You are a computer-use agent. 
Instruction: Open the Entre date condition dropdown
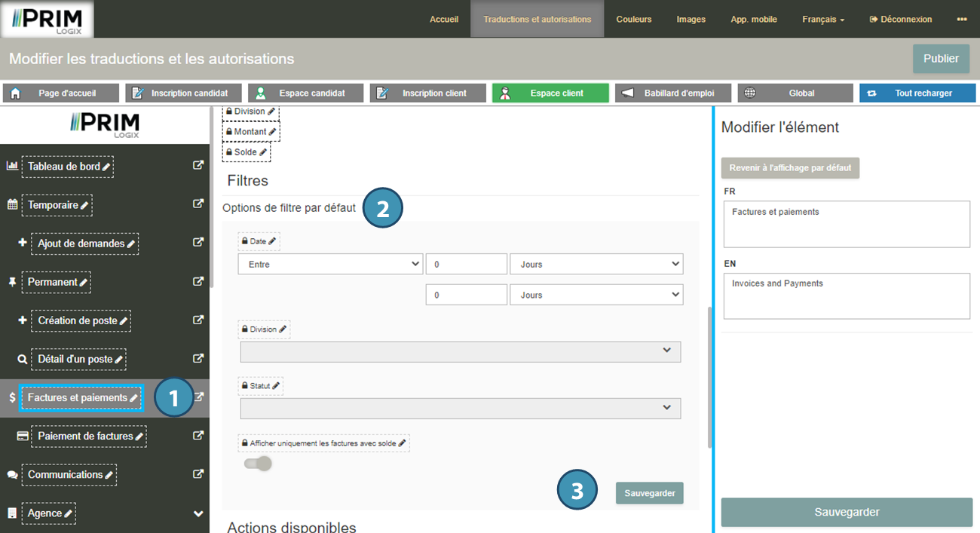(x=329, y=265)
